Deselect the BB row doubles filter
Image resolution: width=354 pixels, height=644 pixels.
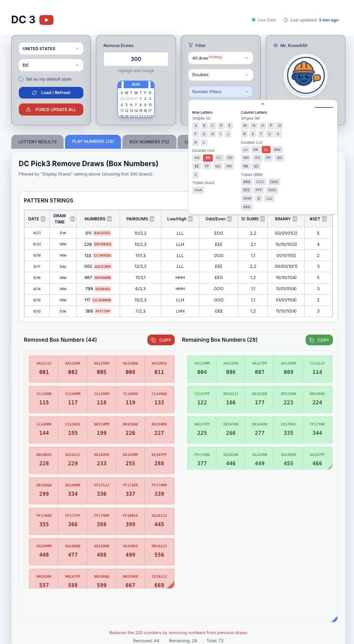click(207, 158)
